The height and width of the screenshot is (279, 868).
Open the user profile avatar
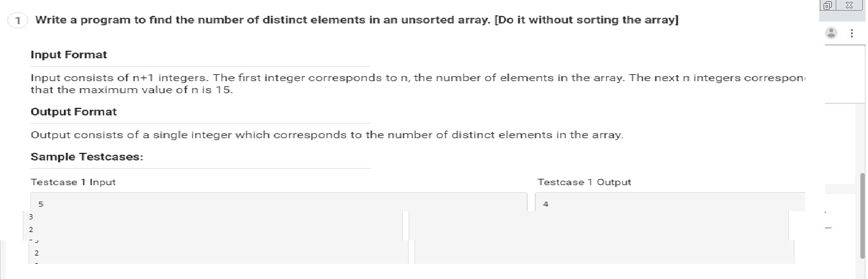pyautogui.click(x=831, y=33)
